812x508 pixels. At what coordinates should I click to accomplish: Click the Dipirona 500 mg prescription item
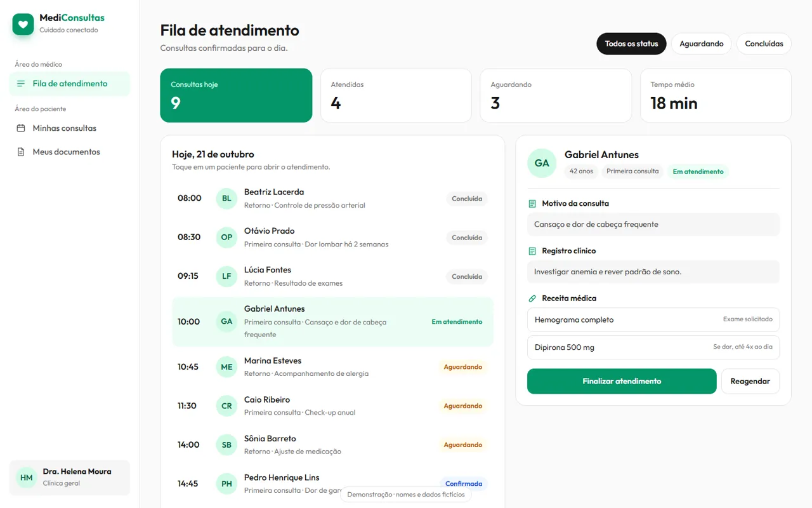pyautogui.click(x=653, y=347)
